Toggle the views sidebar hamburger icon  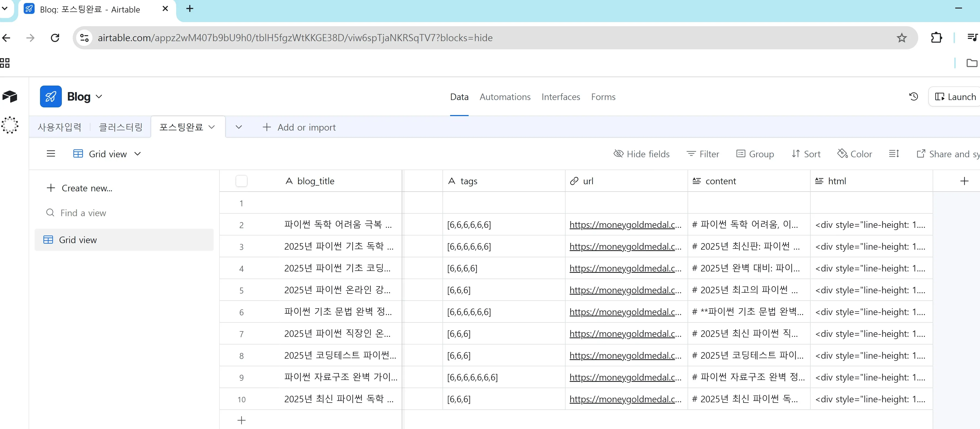51,154
